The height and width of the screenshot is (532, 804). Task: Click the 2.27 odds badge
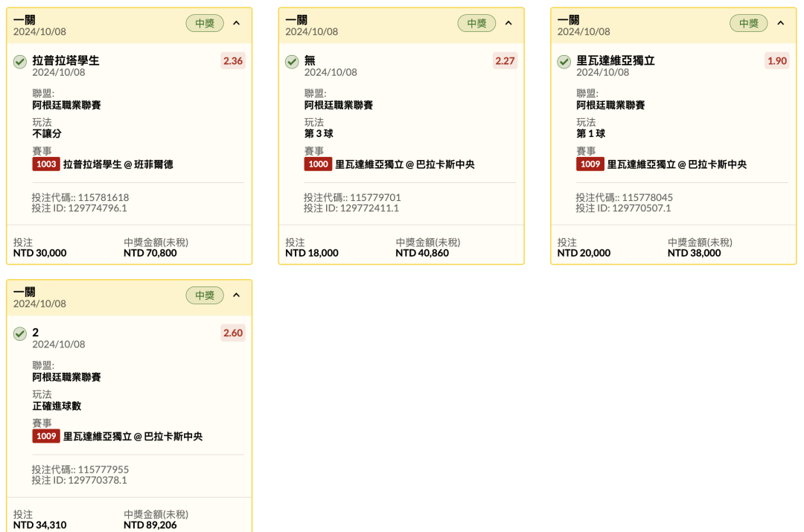[x=505, y=61]
